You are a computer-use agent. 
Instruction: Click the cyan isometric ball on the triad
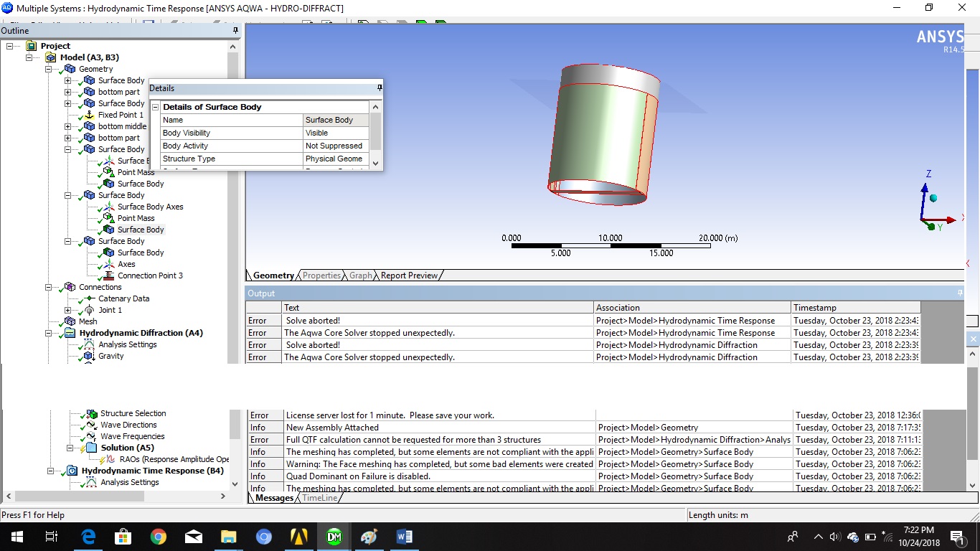click(x=933, y=198)
